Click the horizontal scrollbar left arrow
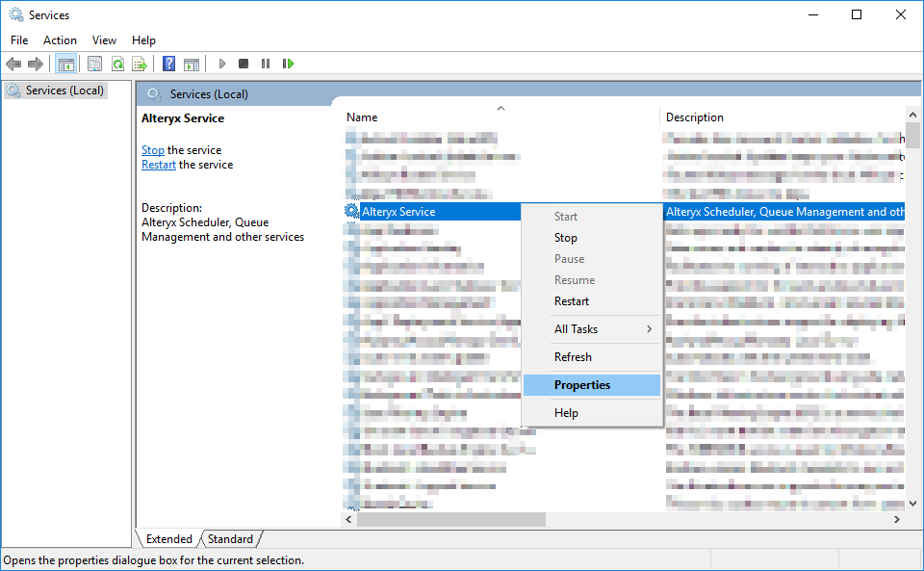This screenshot has width=924, height=571. point(348,519)
